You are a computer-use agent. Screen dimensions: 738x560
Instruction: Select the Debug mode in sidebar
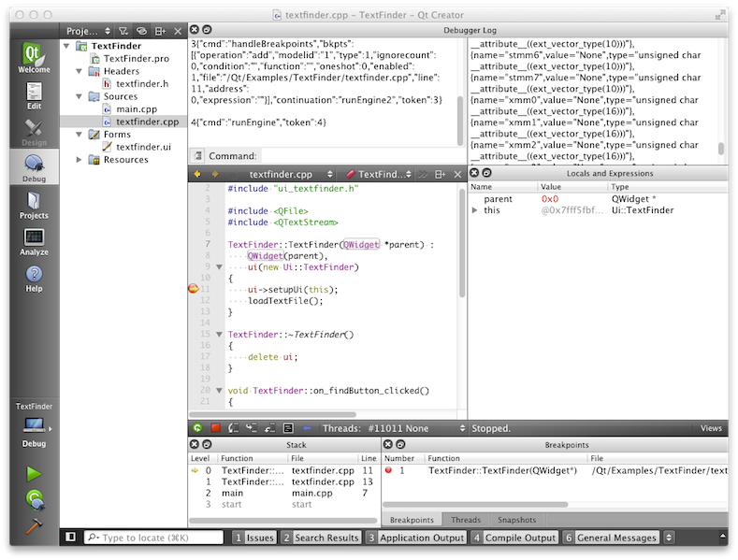[34, 168]
